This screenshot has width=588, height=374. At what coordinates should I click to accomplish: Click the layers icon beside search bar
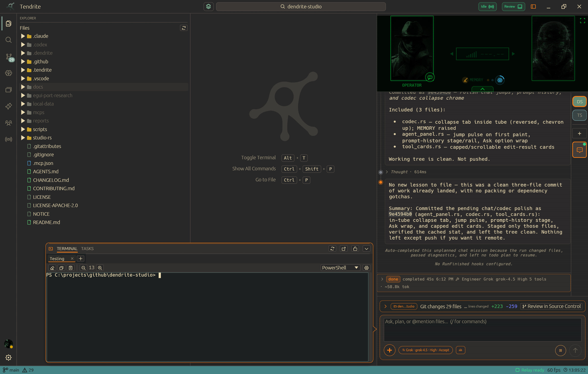pyautogui.click(x=208, y=7)
